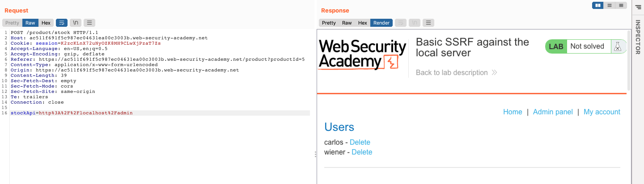Image resolution: width=644 pixels, height=184 pixels.
Task: Open Request options hamburger menu
Action: 89,23
